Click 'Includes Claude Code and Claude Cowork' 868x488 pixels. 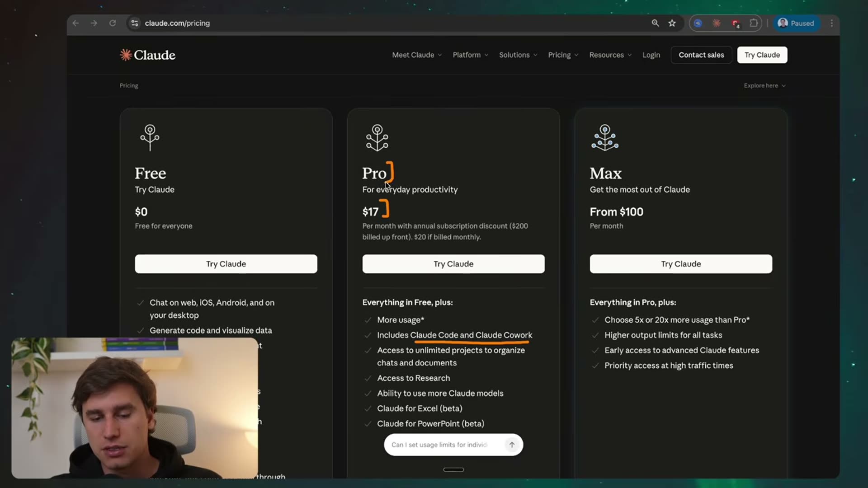pyautogui.click(x=454, y=335)
